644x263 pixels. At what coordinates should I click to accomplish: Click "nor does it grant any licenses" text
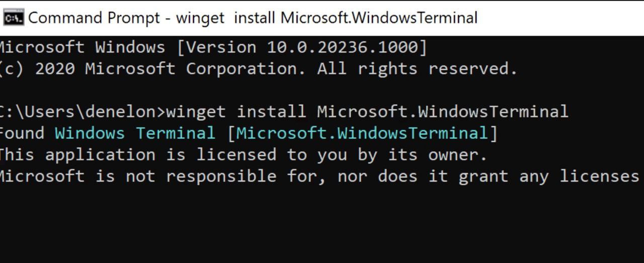488,177
